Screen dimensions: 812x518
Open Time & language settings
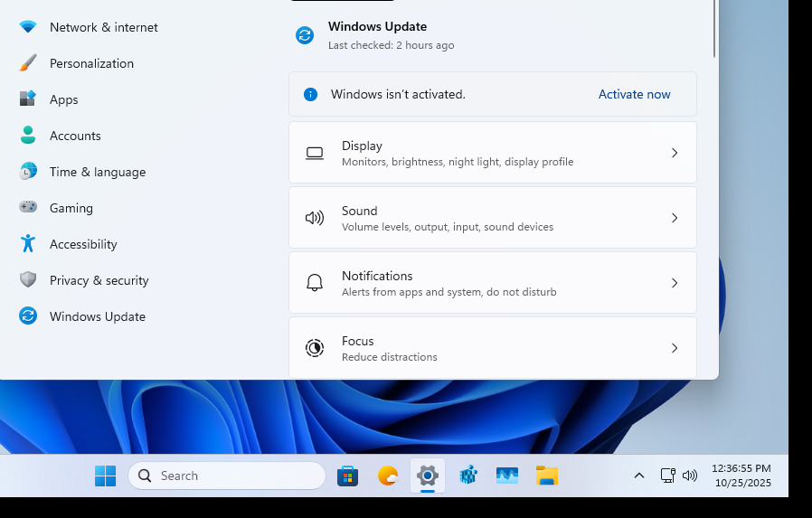[98, 172]
